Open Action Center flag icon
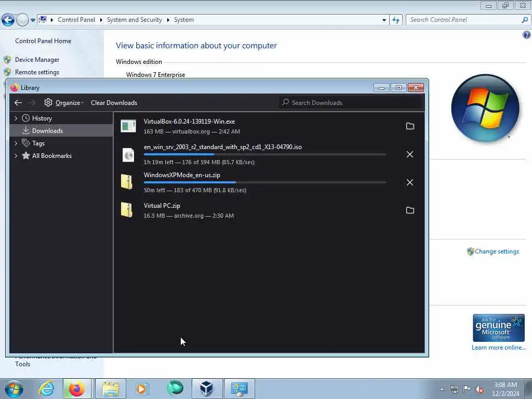 point(467,389)
